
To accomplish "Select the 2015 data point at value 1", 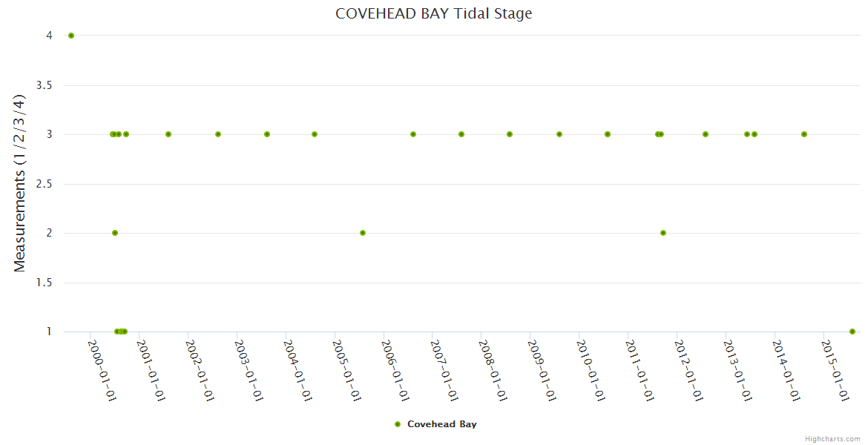I will [852, 332].
